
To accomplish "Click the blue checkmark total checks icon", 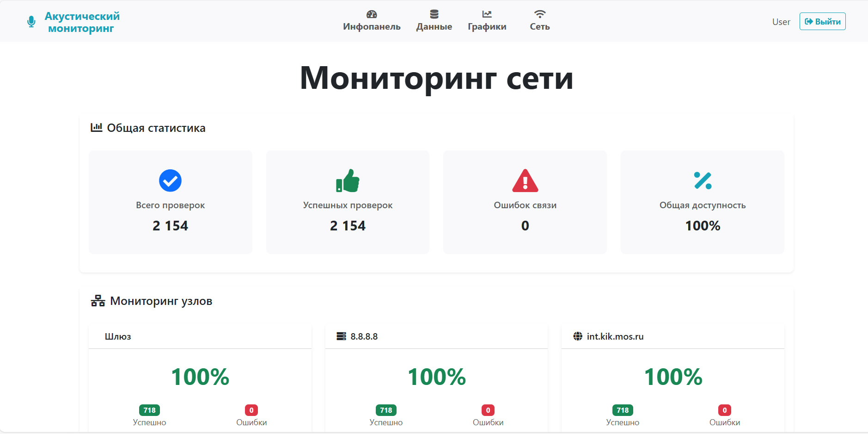I will pyautogui.click(x=170, y=180).
